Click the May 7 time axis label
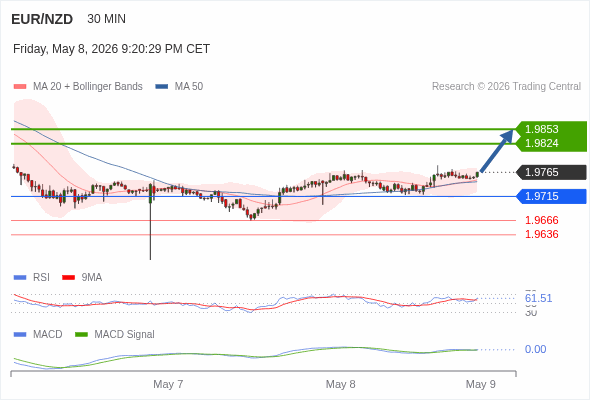Screen dimensions: 590x400 (x=168, y=384)
